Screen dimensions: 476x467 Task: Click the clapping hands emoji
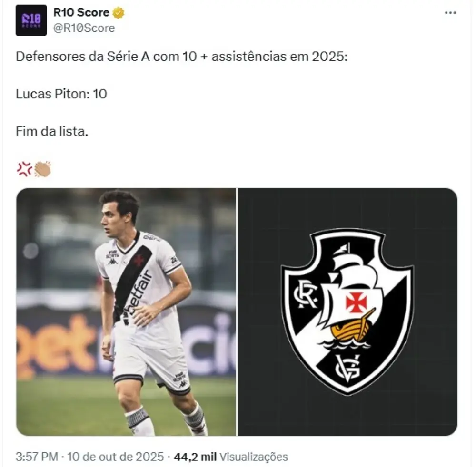pos(42,169)
